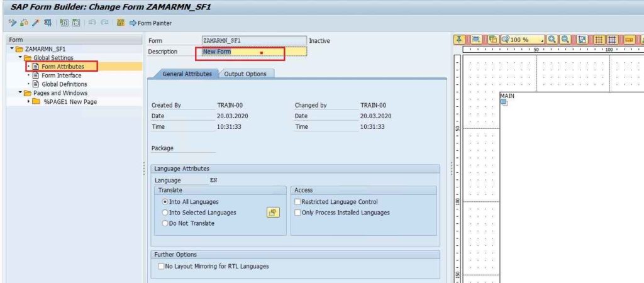
Task: Click the Test form toolbar icon
Action: (48, 23)
